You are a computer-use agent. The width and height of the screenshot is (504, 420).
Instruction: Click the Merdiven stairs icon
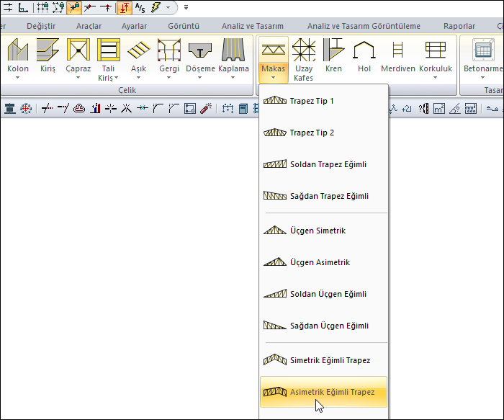coord(397,51)
